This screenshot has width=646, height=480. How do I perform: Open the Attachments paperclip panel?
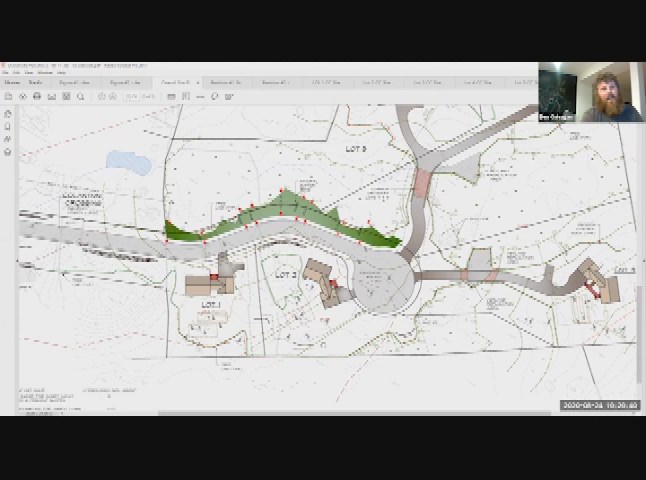pyautogui.click(x=8, y=140)
